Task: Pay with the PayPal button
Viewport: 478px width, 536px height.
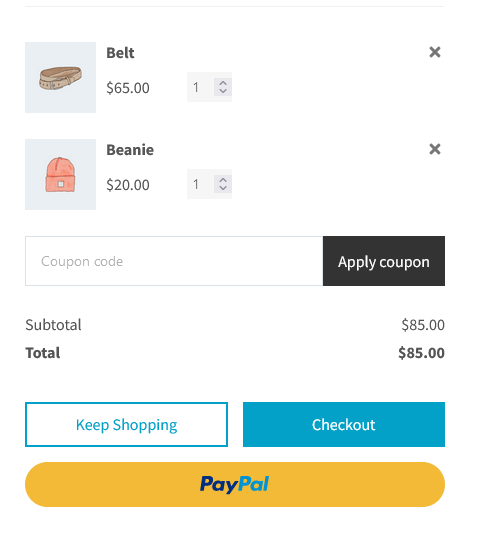Action: point(235,484)
